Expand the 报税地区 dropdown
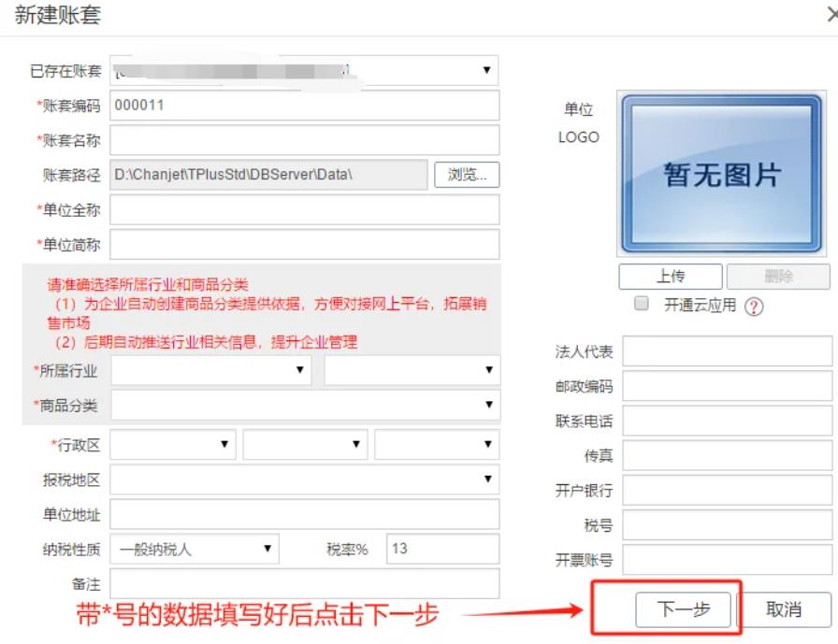 click(304, 479)
